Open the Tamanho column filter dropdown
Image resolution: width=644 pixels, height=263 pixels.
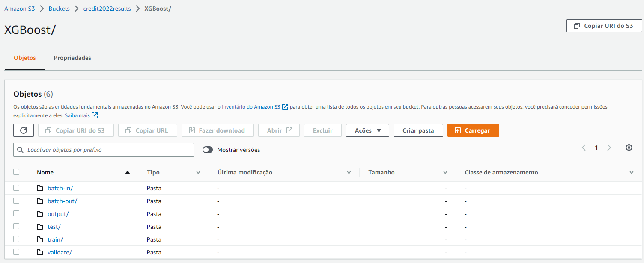445,172
